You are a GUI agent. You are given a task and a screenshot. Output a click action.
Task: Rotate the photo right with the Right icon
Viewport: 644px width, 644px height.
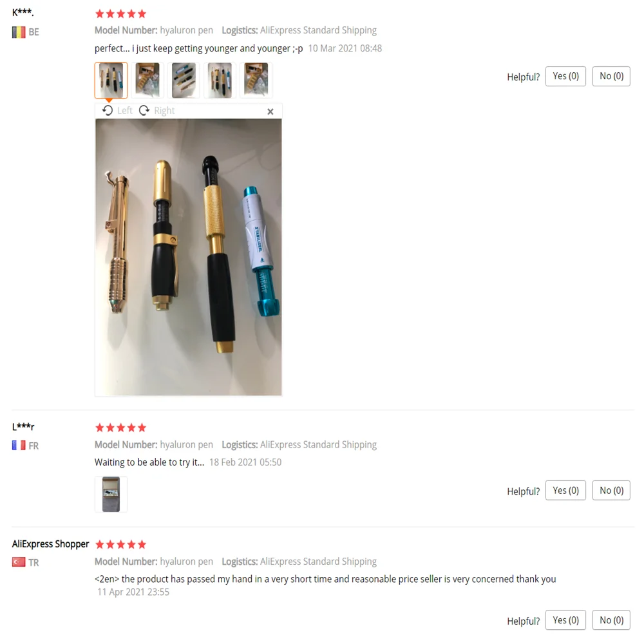156,111
